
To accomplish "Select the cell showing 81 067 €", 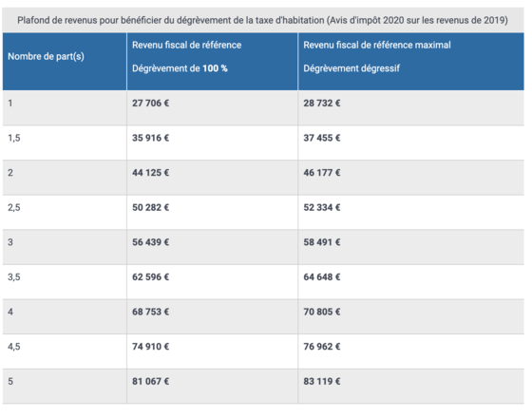I will click(x=213, y=387).
